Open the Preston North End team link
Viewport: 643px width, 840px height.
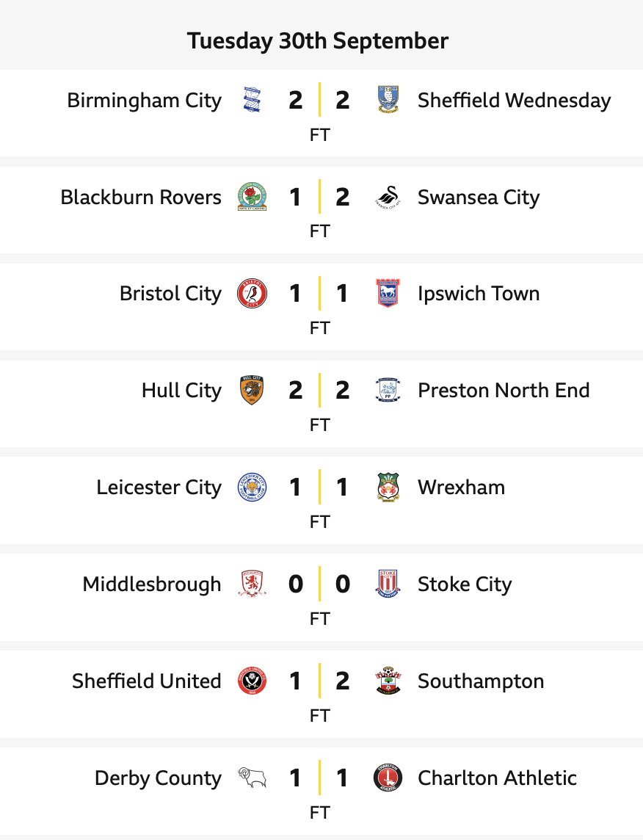coord(504,391)
